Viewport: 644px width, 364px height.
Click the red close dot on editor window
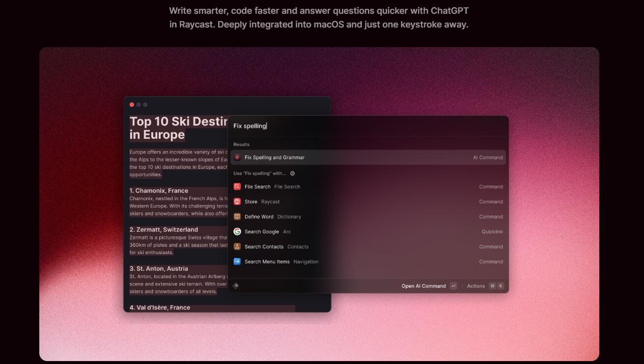point(132,104)
